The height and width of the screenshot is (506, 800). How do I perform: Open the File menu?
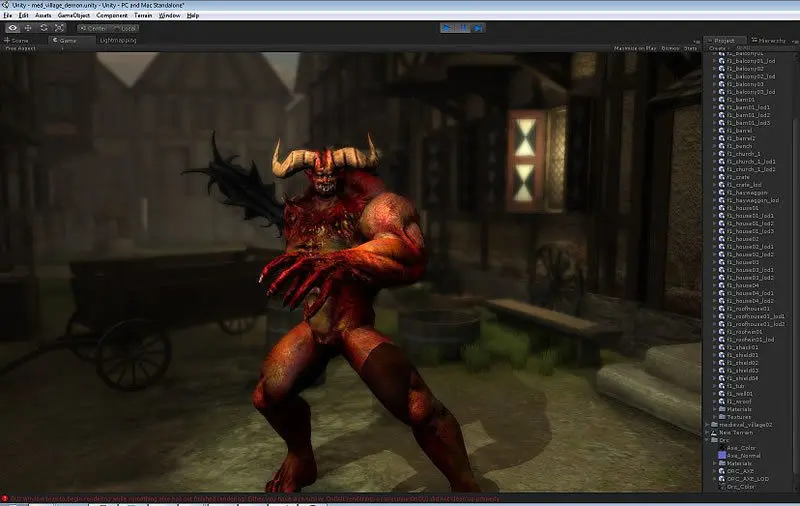click(8, 15)
